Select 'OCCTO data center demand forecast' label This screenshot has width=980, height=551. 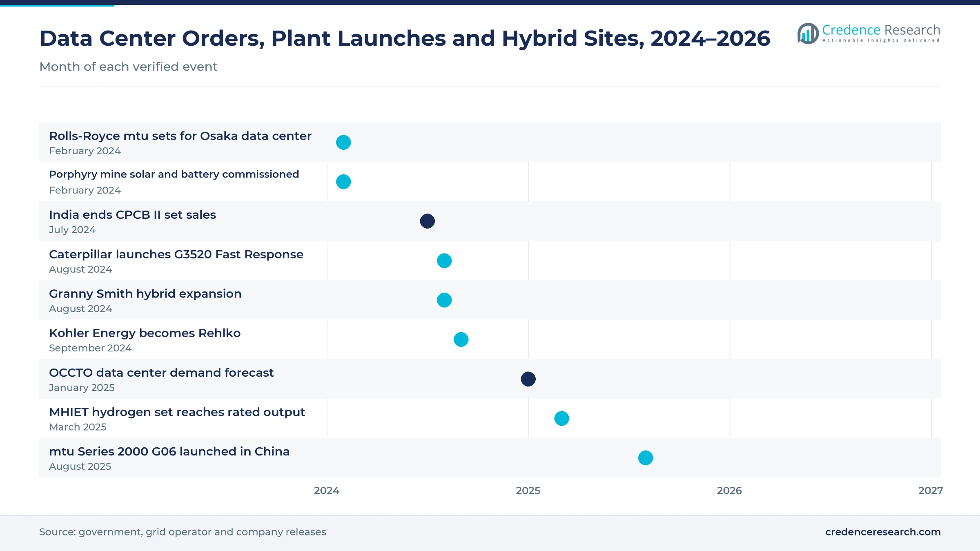(161, 373)
